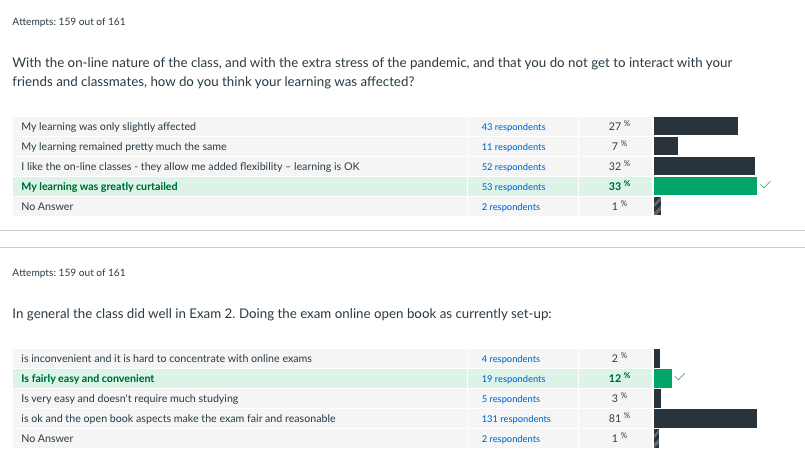This screenshot has width=805, height=461.
Task: Open the "19 respondents" link
Action: pyautogui.click(x=513, y=379)
